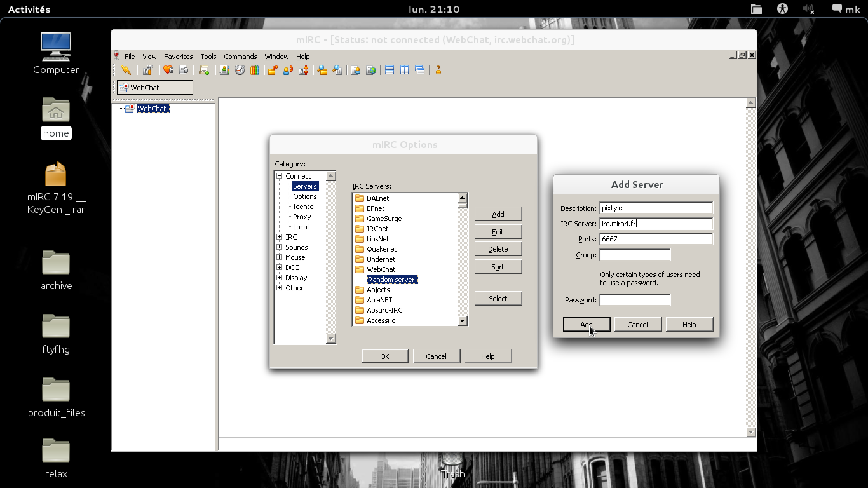Select the Identd item under Connect

303,207
